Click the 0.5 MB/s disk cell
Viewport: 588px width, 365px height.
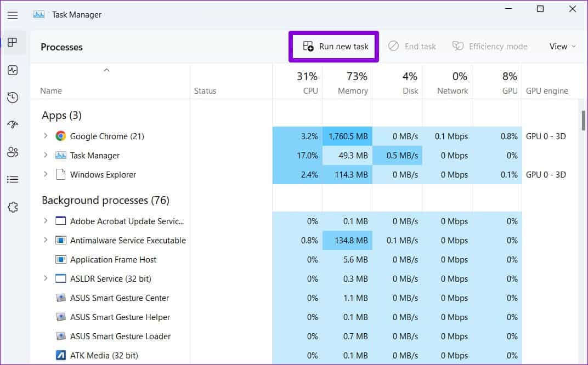point(397,156)
